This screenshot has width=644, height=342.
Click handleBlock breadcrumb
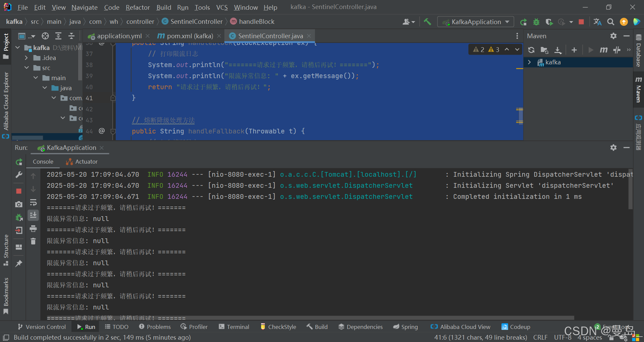click(x=252, y=22)
